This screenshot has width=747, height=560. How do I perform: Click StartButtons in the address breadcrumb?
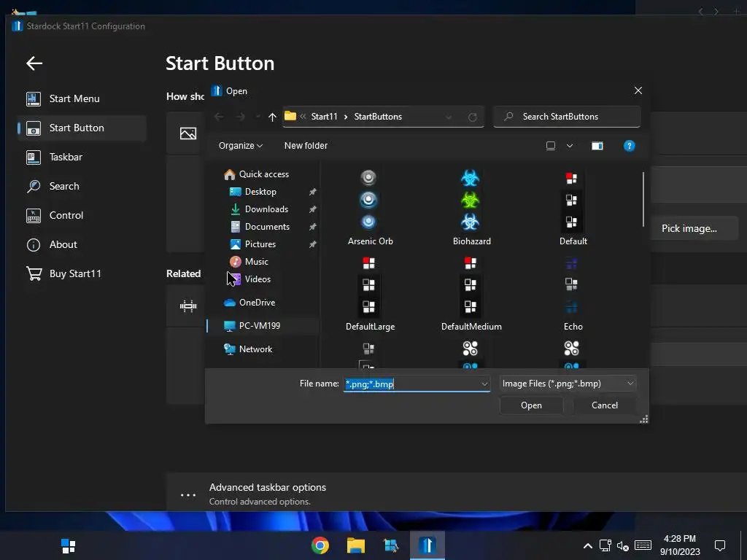378,117
